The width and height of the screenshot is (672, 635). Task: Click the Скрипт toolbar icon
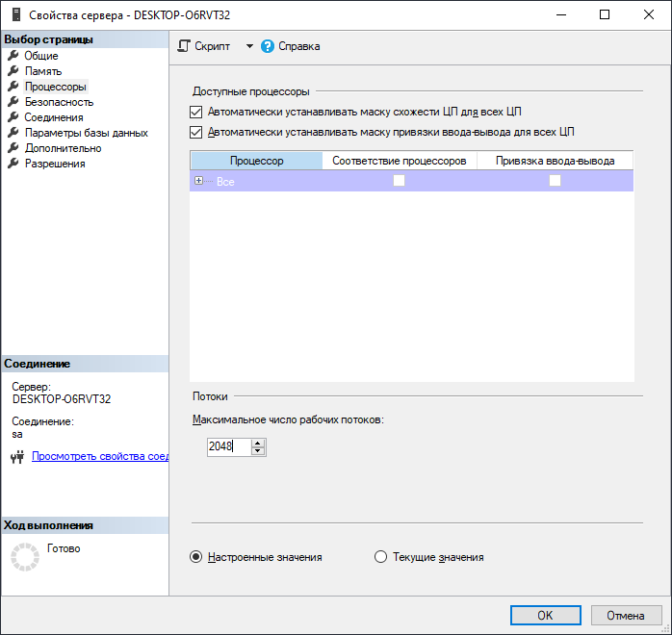(x=184, y=46)
